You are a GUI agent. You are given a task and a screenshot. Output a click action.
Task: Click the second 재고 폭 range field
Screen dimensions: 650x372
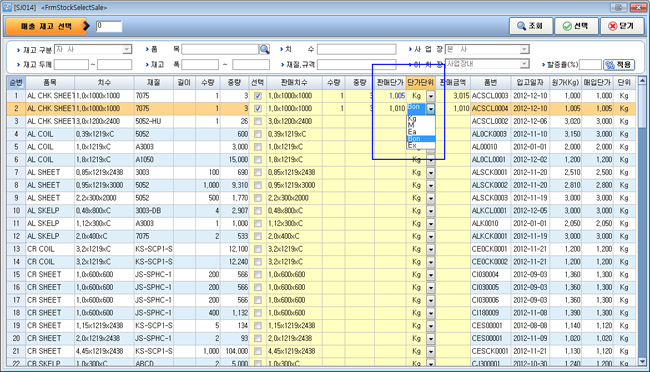tap(251, 65)
